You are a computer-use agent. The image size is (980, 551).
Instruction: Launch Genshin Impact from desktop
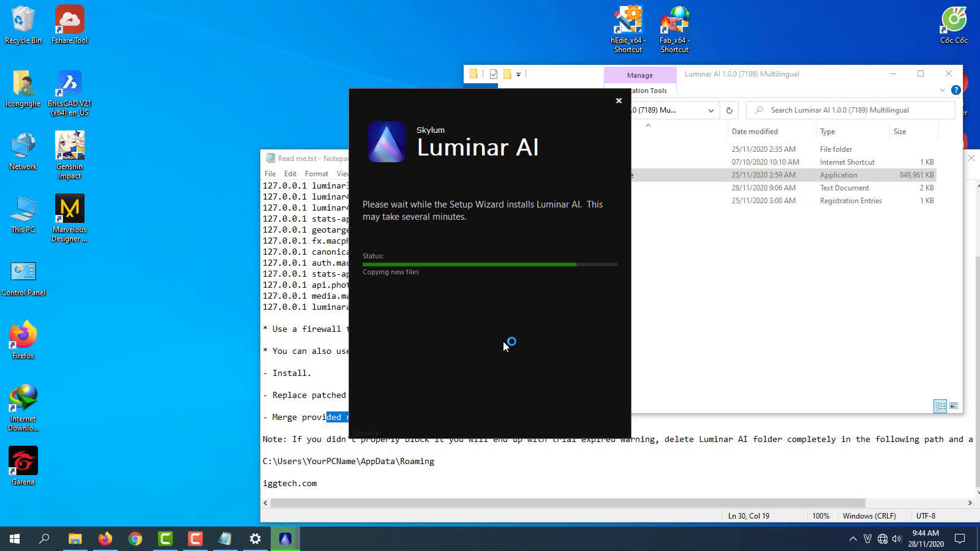69,156
